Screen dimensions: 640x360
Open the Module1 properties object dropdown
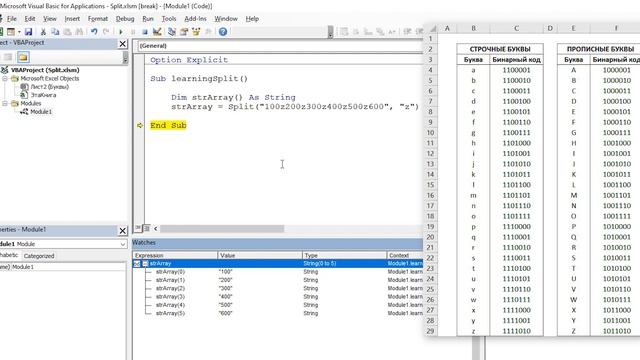tap(122, 244)
